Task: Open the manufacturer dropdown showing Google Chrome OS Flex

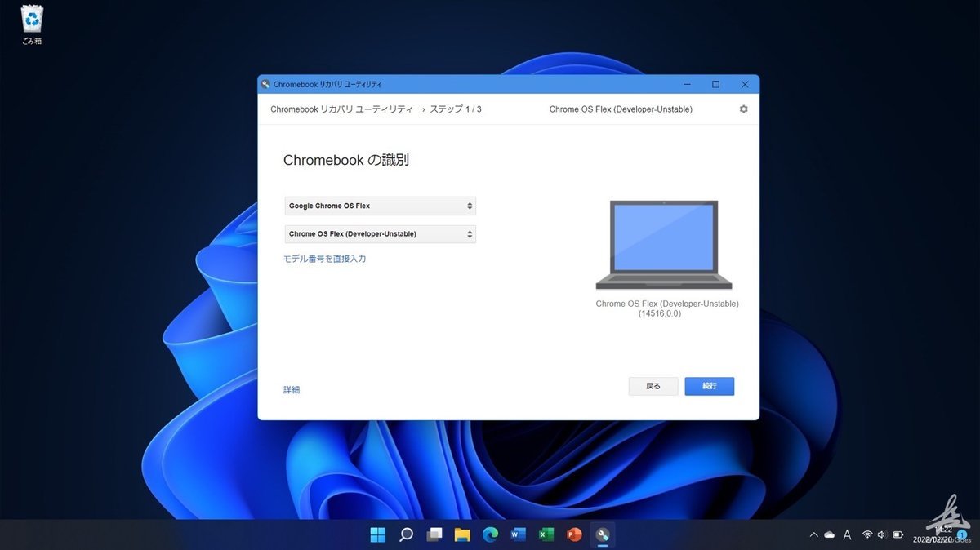Action: click(380, 206)
